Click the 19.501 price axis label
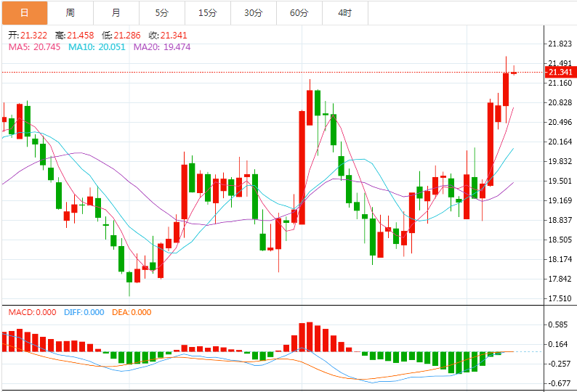Viewport: 577px width, 392px height. (560, 181)
